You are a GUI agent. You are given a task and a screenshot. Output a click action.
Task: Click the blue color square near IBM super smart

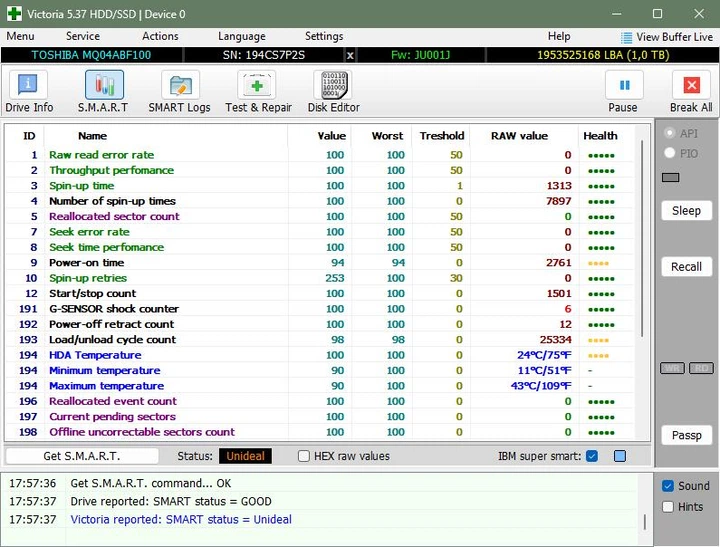620,456
